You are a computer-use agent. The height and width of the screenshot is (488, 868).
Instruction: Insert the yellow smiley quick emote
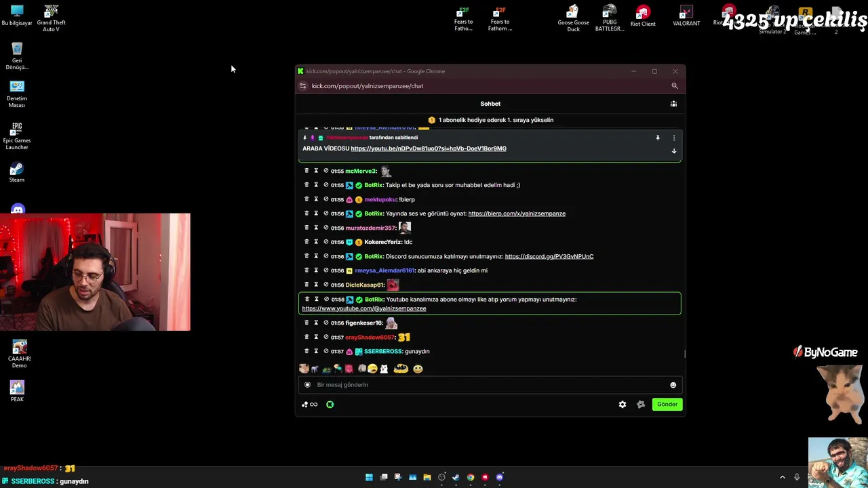coord(418,369)
